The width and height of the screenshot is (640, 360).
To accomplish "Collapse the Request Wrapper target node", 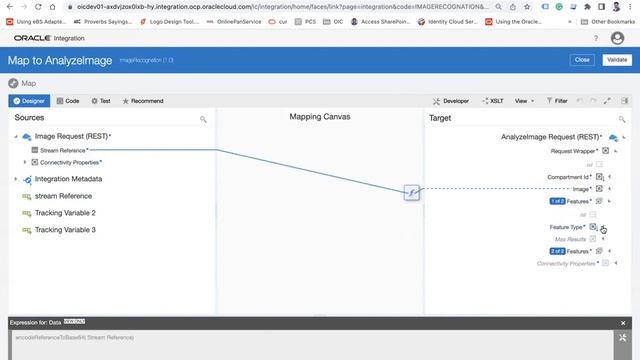I will 616,151.
